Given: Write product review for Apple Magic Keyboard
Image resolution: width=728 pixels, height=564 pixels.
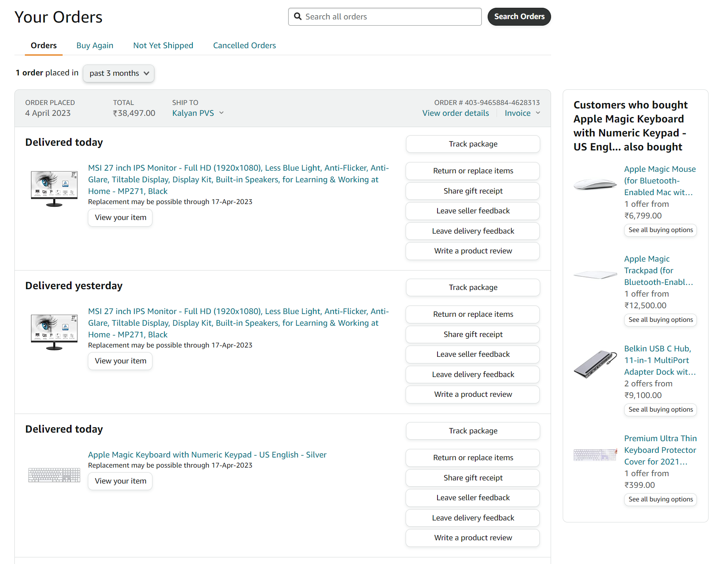Looking at the screenshot, I should (x=473, y=538).
